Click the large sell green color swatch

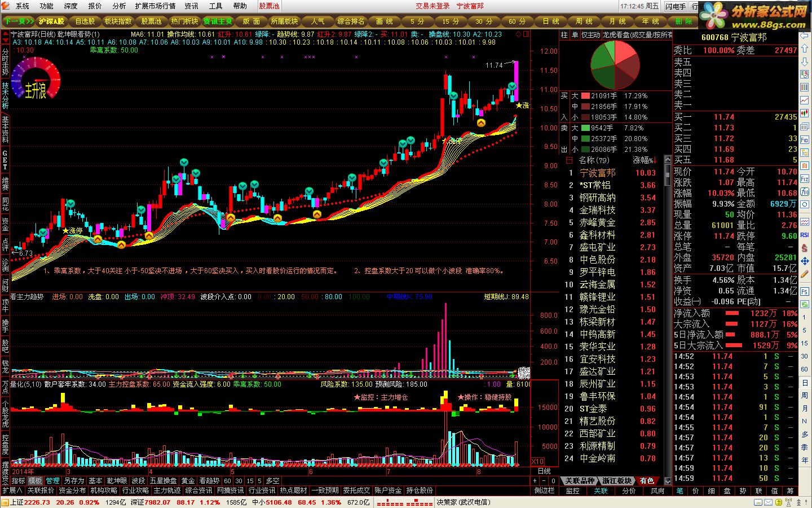coord(585,128)
